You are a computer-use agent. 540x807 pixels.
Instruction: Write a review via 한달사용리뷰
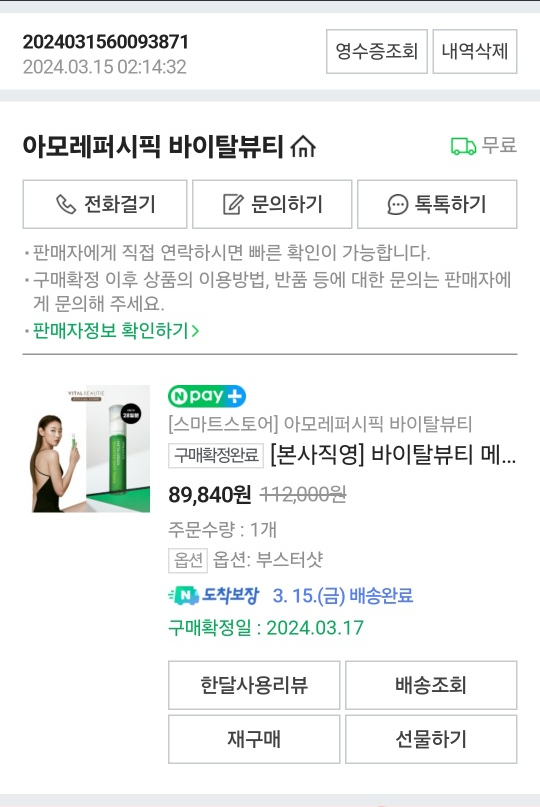pyautogui.click(x=254, y=685)
